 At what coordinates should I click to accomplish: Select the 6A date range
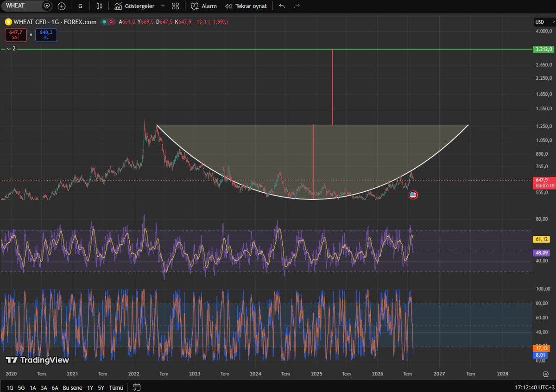point(55,387)
